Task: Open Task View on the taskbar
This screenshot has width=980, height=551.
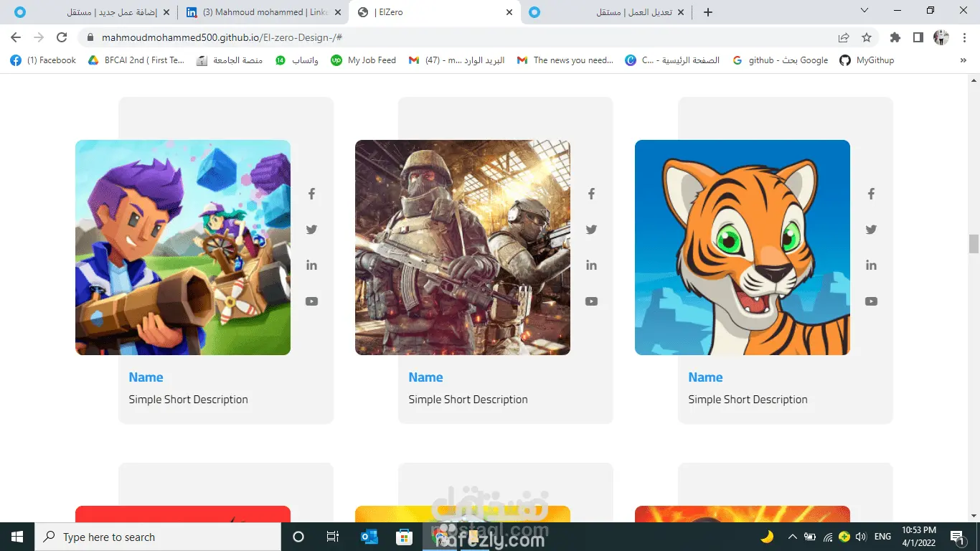Action: point(333,537)
